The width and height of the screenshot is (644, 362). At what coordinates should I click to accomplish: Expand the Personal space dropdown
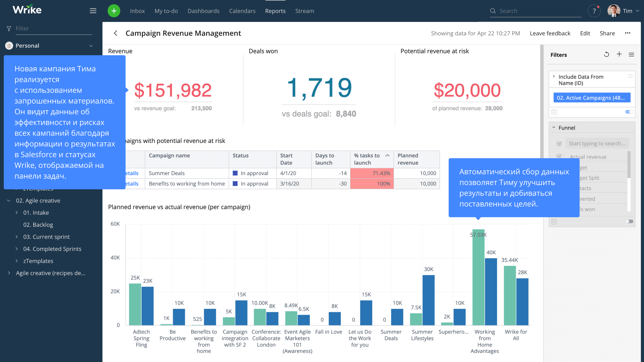coord(91,46)
